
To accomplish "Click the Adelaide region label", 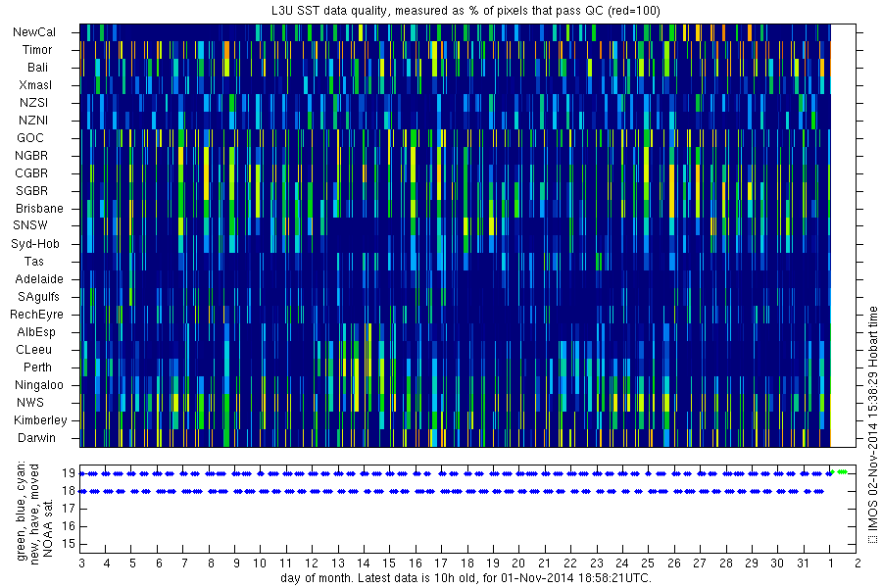I will (x=39, y=279).
